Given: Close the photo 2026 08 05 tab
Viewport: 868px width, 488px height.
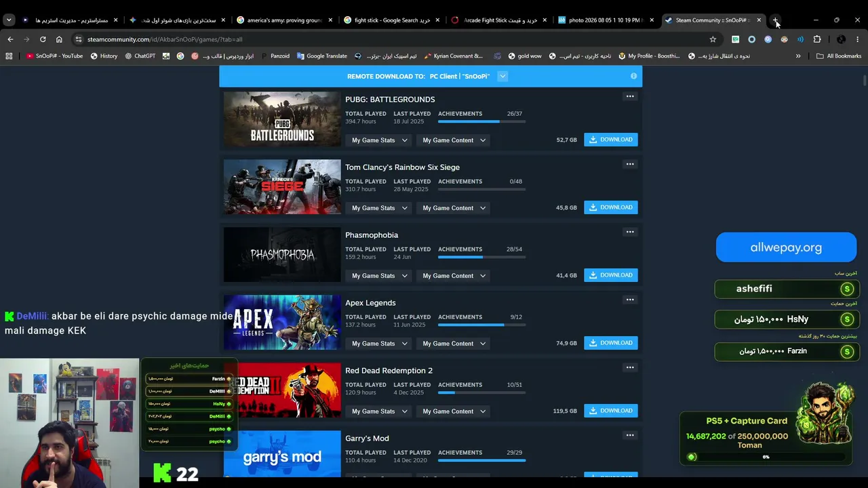Looking at the screenshot, I should click(x=652, y=20).
